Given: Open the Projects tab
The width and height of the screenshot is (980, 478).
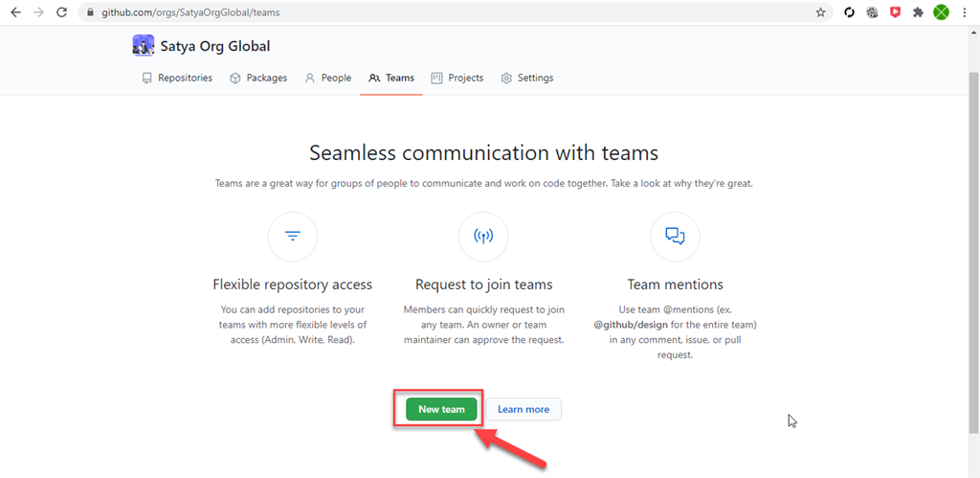Looking at the screenshot, I should (457, 79).
